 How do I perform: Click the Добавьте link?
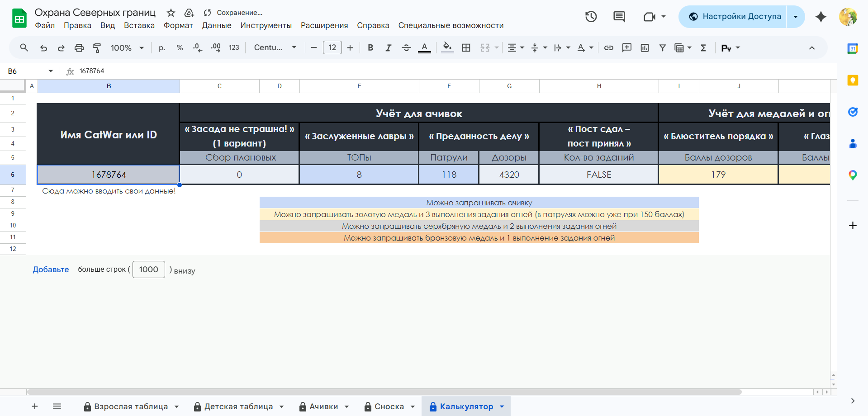51,269
